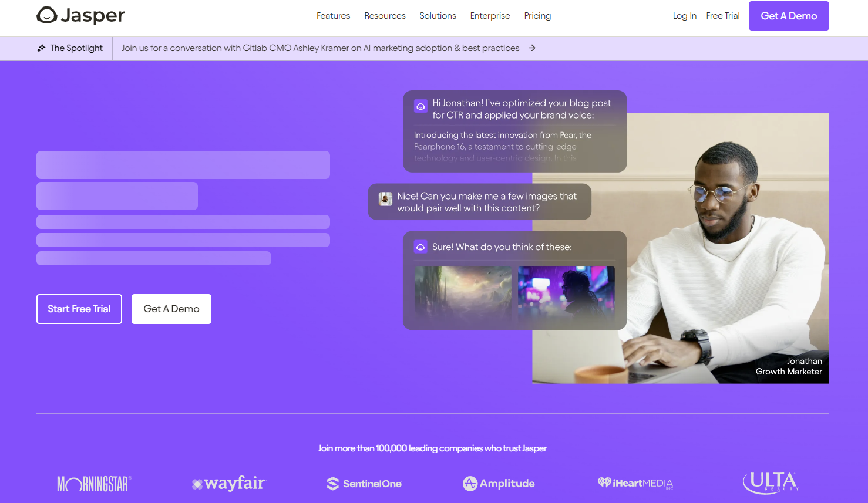Screen dimensions: 868x503
Task: Open the Pricing page
Action: pyautogui.click(x=537, y=16)
